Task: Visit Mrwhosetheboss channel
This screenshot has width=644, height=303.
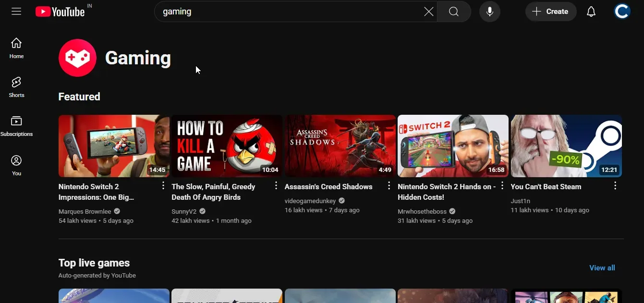Action: click(422, 211)
